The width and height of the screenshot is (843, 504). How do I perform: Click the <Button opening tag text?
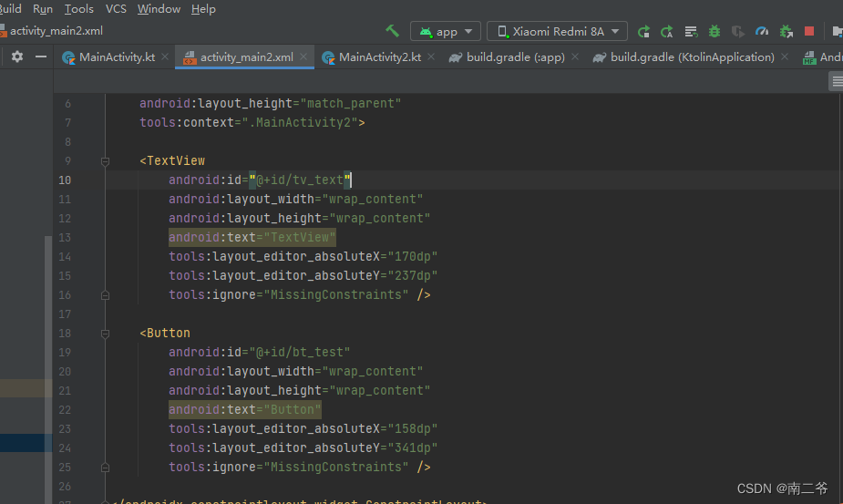[x=165, y=333]
